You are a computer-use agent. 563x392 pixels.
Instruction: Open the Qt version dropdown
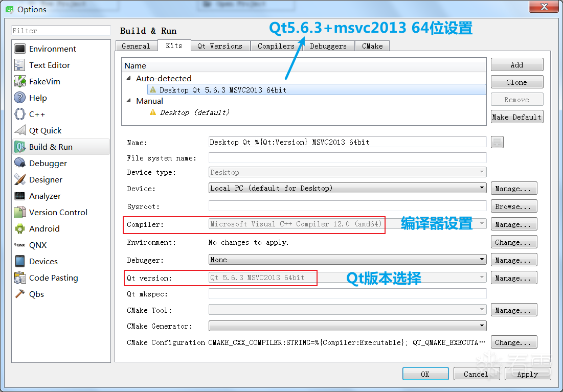(347, 278)
